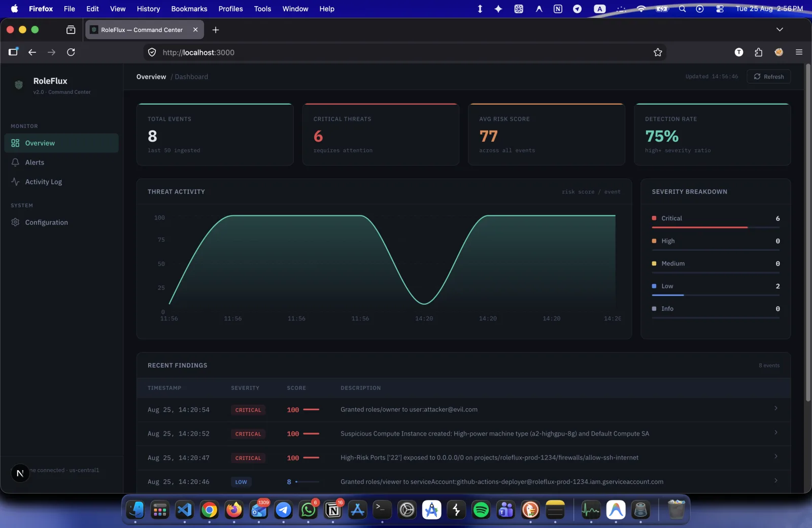Open Alerts in the sidebar
The height and width of the screenshot is (528, 812).
pos(61,162)
